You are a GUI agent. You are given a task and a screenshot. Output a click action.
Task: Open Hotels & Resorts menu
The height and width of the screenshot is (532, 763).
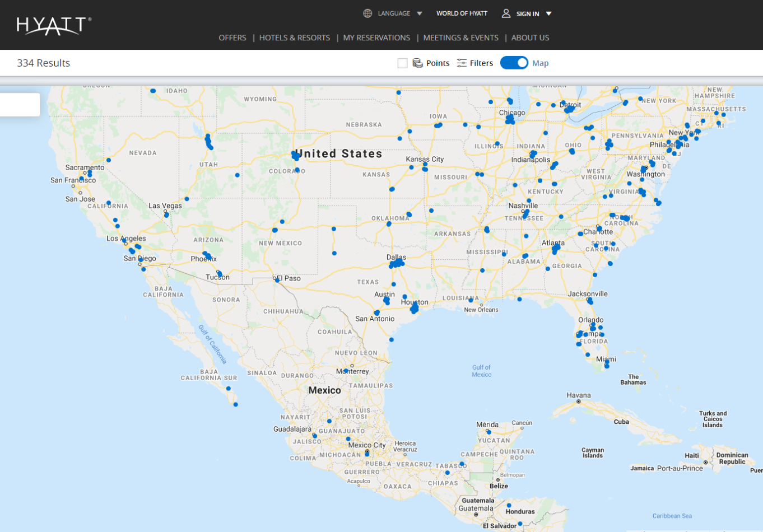pos(294,38)
